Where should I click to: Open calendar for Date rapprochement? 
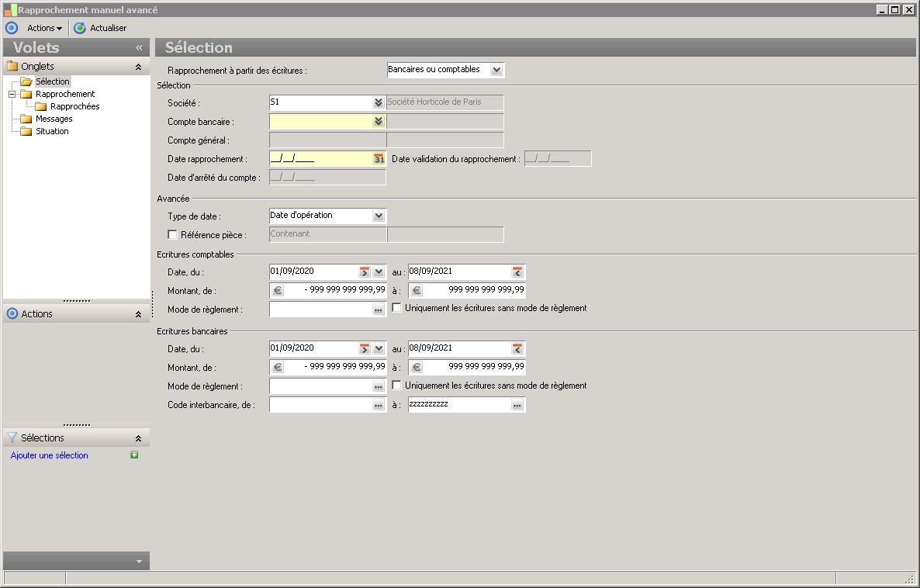point(379,159)
